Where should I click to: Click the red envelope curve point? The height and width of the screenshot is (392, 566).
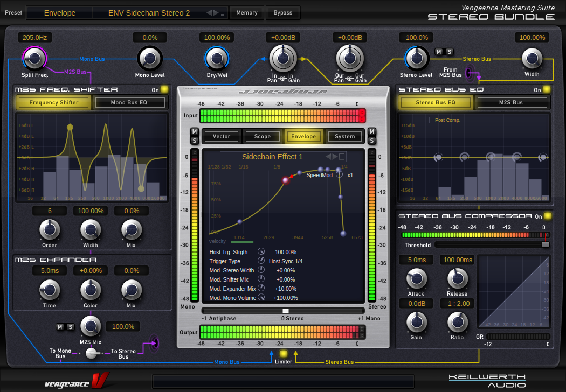(x=286, y=180)
